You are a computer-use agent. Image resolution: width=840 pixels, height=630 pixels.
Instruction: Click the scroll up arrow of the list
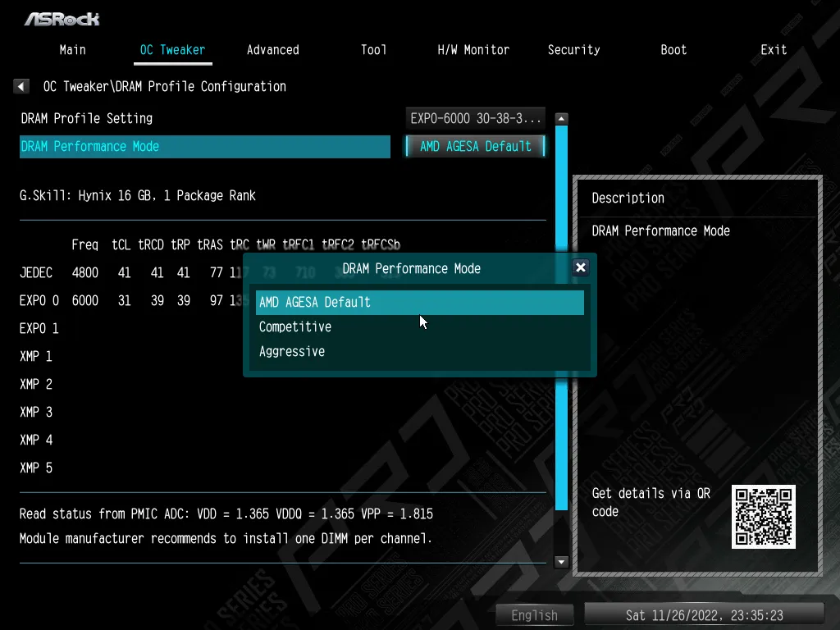[x=561, y=118]
